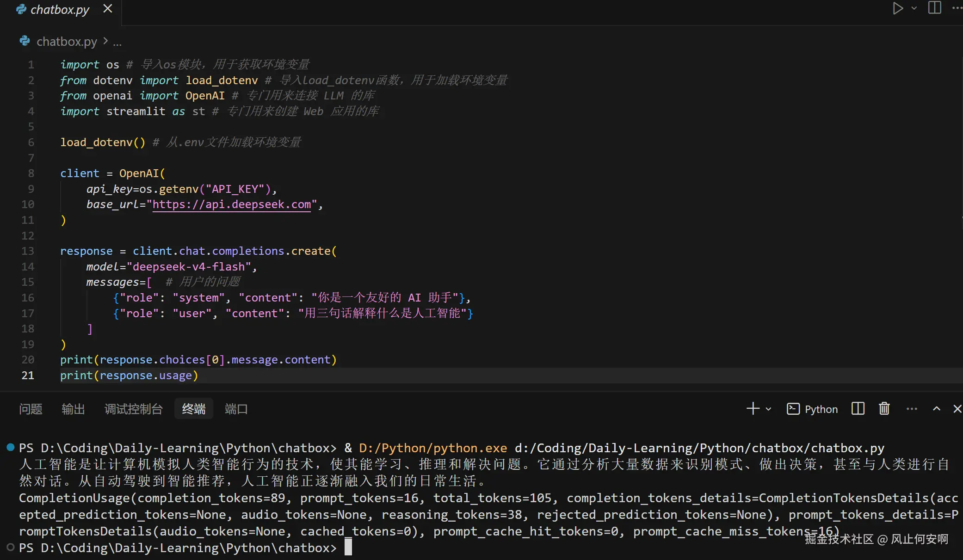The height and width of the screenshot is (560, 963).
Task: Click the "role": "user" message line
Action: (293, 314)
